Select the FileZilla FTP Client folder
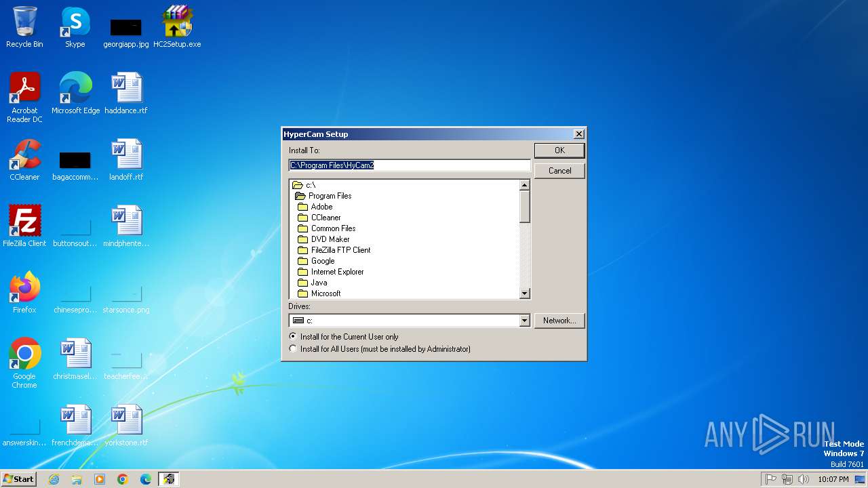Image resolution: width=868 pixels, height=488 pixels. point(334,250)
